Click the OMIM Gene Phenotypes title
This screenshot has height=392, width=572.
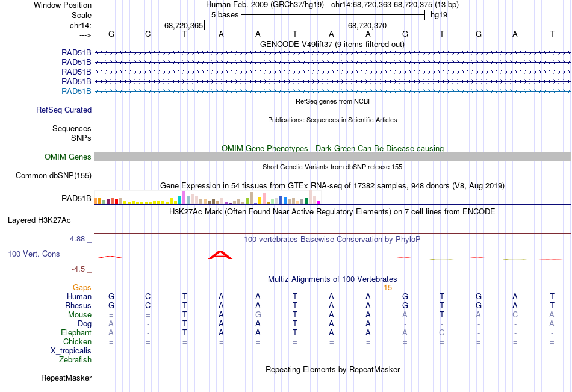click(x=332, y=149)
